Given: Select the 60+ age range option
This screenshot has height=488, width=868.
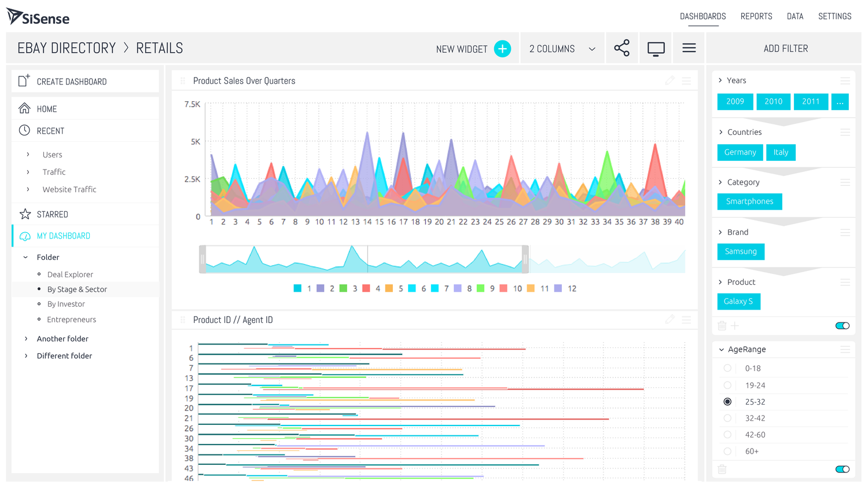Looking at the screenshot, I should [727, 451].
